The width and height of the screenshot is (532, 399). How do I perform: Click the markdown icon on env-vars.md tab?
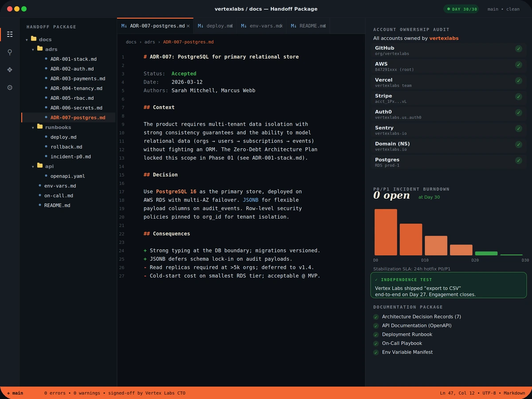point(244,26)
